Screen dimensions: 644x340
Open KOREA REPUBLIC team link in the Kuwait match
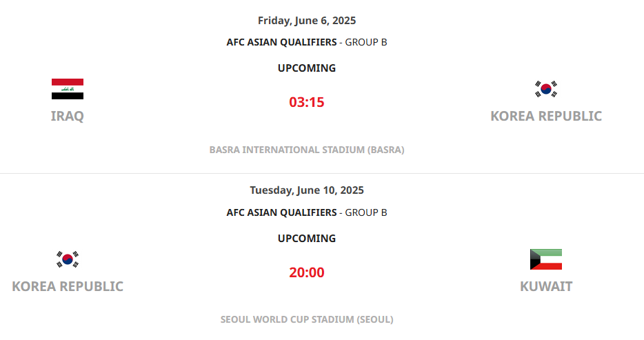coord(68,286)
